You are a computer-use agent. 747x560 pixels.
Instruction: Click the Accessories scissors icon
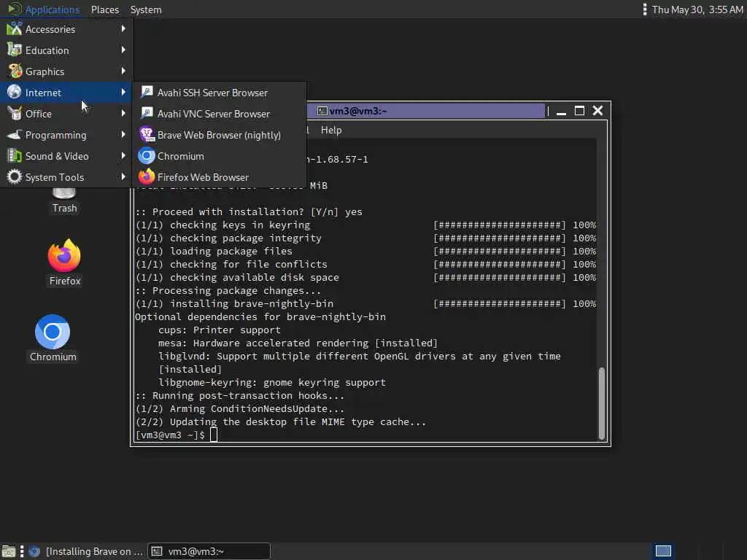click(x=15, y=28)
